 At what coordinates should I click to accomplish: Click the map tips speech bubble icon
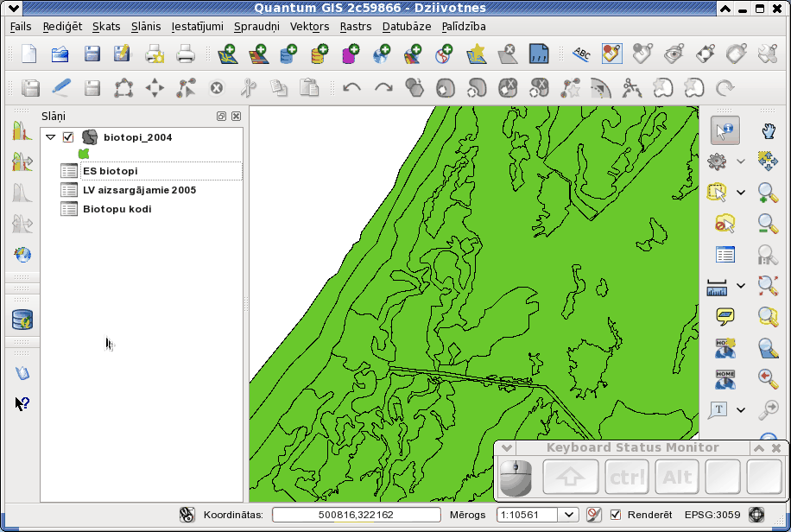[725, 316]
